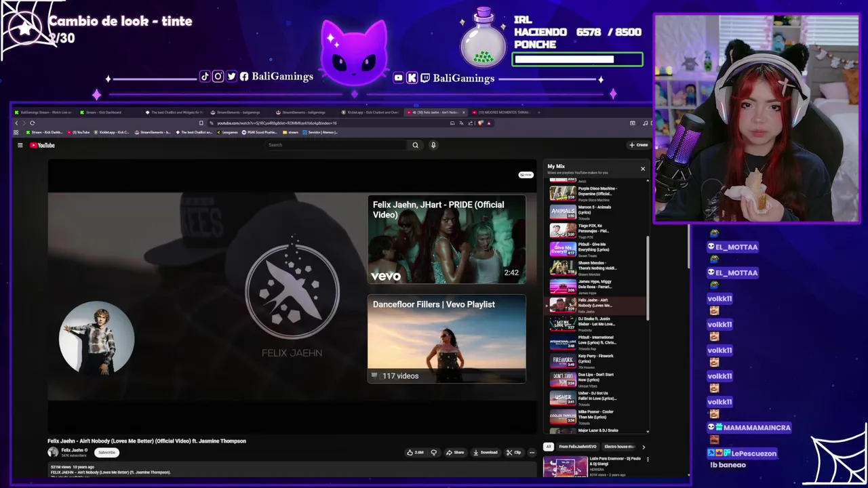The height and width of the screenshot is (488, 868).
Task: Reload the page with the refresh icon
Action: click(x=32, y=123)
